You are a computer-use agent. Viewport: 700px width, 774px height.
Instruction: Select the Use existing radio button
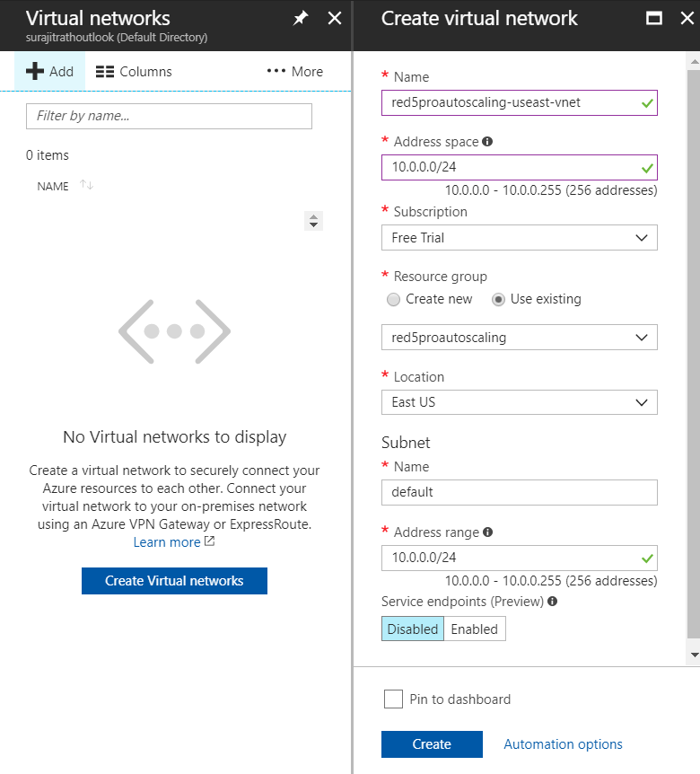(498, 300)
